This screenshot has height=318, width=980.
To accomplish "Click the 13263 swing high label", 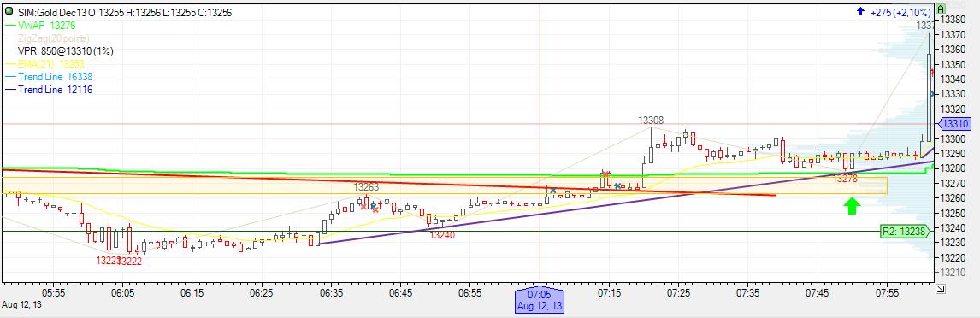I will (366, 187).
